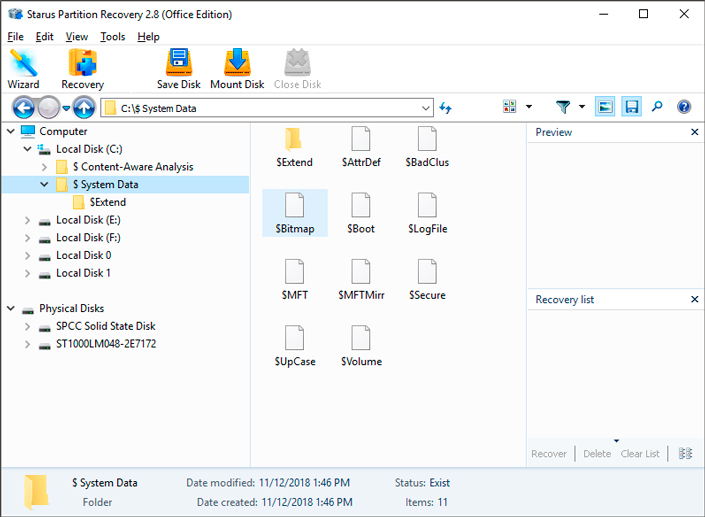705x517 pixels.
Task: Open recovery list options icon
Action: coord(685,453)
